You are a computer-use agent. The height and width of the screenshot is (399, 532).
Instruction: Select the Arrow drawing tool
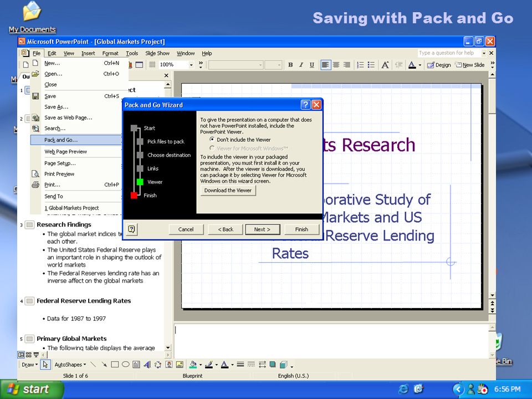(x=104, y=365)
